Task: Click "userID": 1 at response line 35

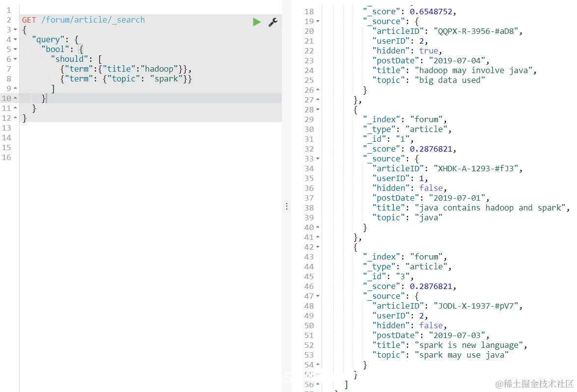Action: click(400, 179)
